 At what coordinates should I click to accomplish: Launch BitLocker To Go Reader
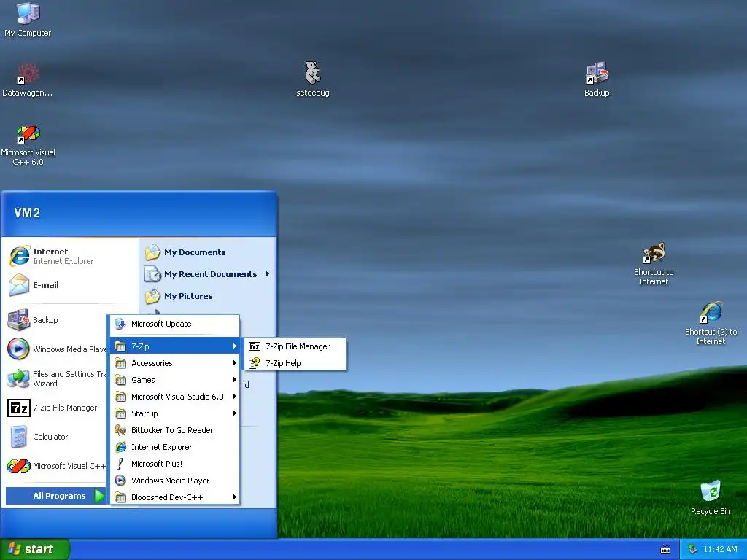[x=175, y=430]
